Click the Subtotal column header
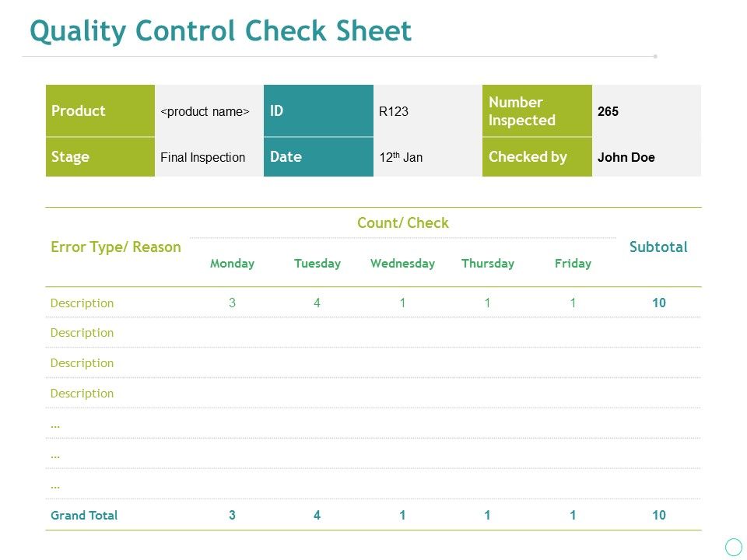747x560 pixels. point(658,247)
